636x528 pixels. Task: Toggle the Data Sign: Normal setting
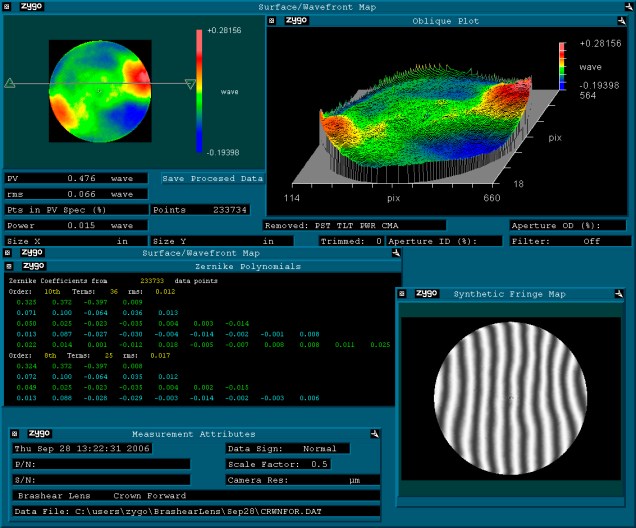pos(288,449)
